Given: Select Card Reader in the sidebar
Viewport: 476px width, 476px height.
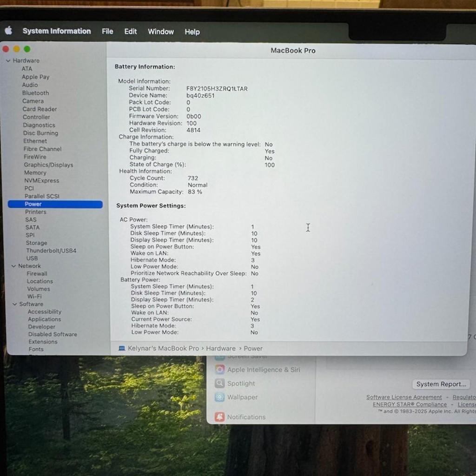Looking at the screenshot, I should point(40,109).
